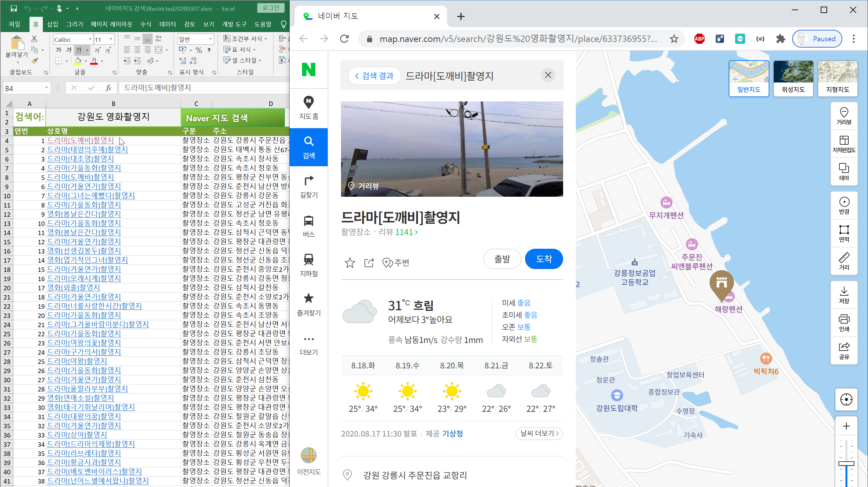Open the Excel Name Box dropdown arrow

[x=46, y=88]
